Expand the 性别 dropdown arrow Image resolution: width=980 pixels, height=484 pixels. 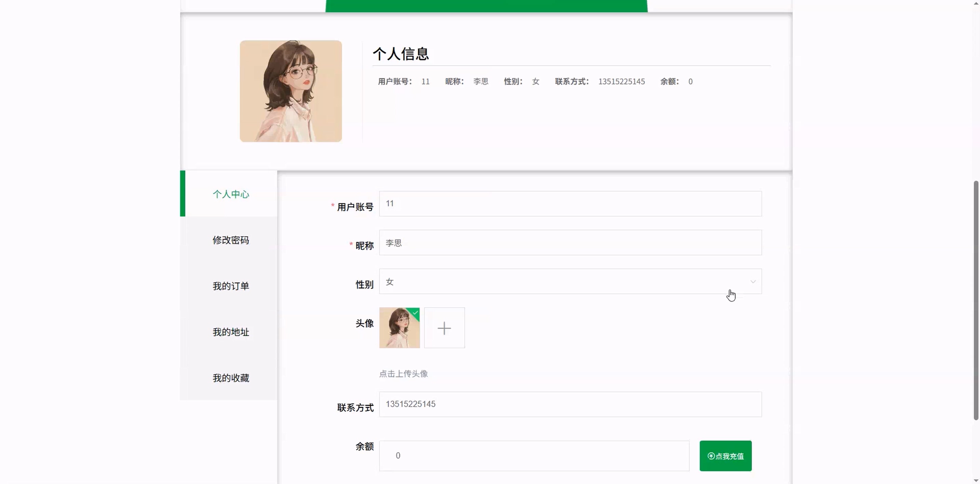pos(752,282)
